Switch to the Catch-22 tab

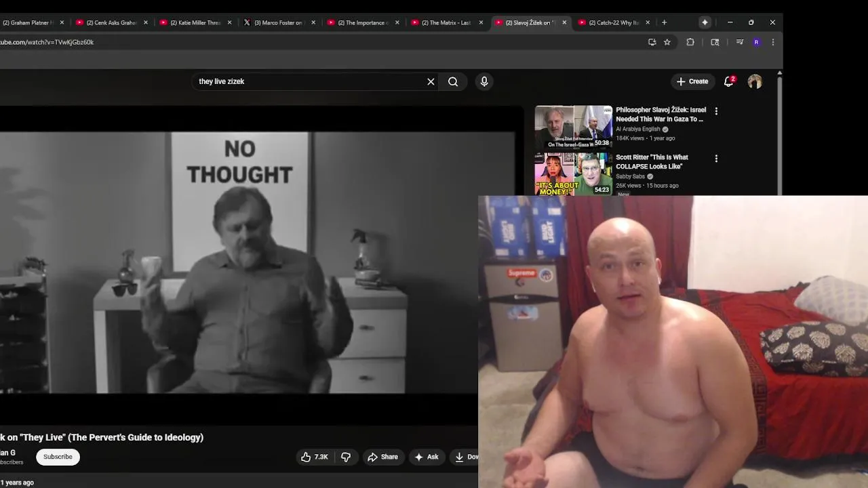[608, 22]
